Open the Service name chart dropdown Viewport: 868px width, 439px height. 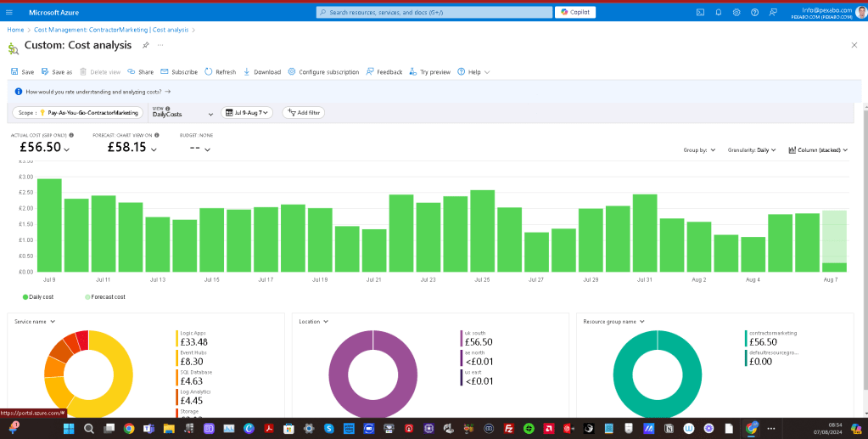(35, 322)
